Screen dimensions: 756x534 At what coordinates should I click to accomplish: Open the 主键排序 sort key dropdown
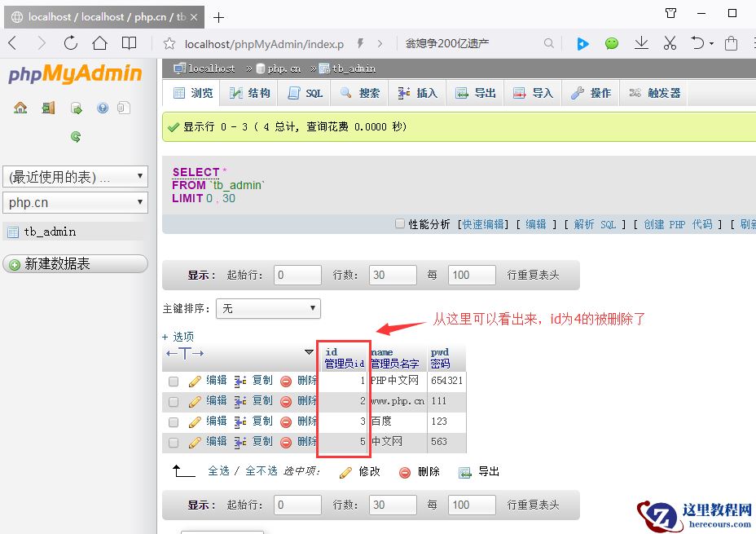(268, 309)
